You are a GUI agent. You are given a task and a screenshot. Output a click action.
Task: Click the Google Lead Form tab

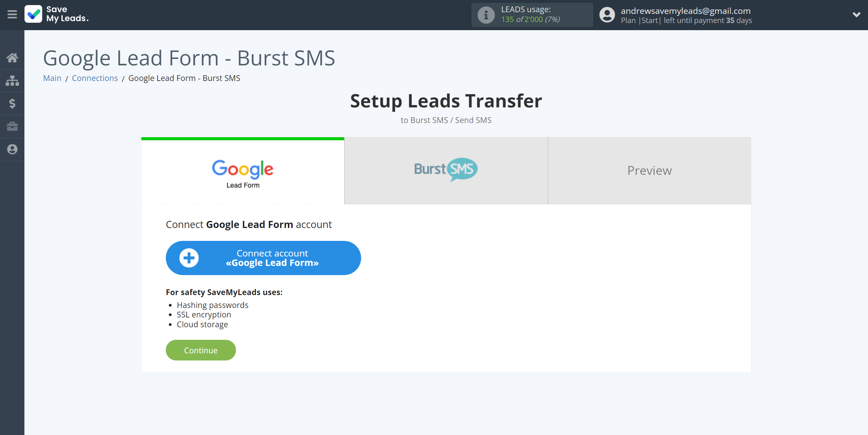click(x=242, y=170)
